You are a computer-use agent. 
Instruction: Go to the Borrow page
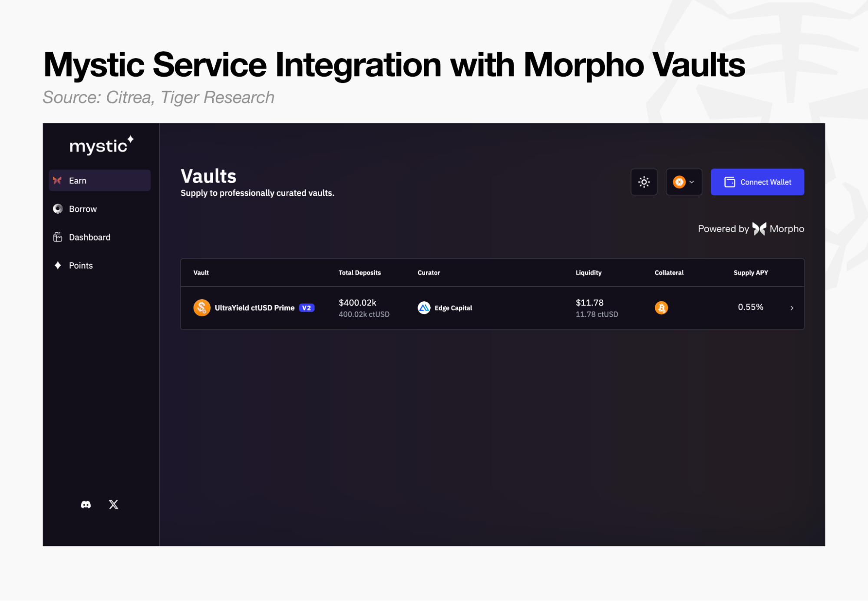tap(83, 209)
